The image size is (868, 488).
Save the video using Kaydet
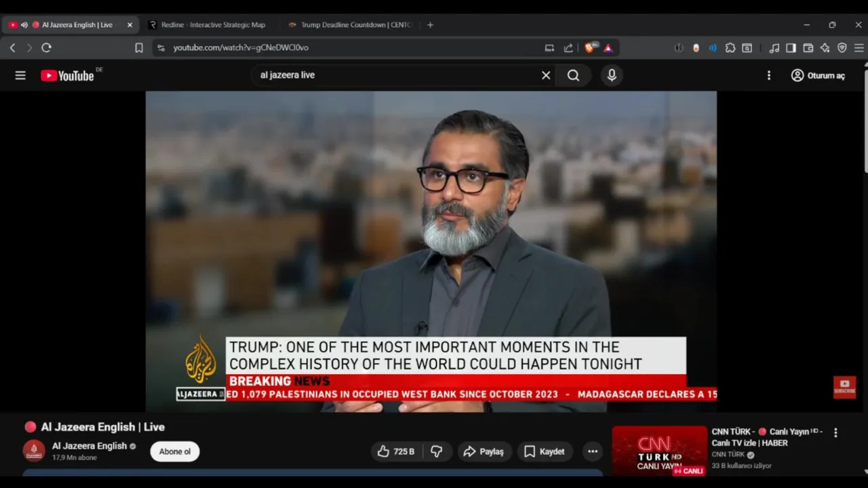pos(545,451)
